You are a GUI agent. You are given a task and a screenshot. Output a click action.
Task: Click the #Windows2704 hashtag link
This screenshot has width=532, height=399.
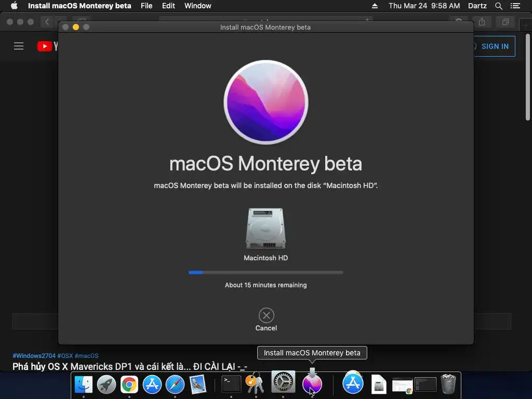click(x=34, y=355)
